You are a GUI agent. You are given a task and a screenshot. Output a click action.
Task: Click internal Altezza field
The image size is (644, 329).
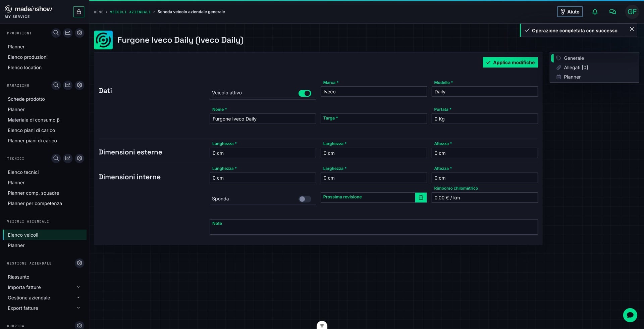pyautogui.click(x=484, y=178)
